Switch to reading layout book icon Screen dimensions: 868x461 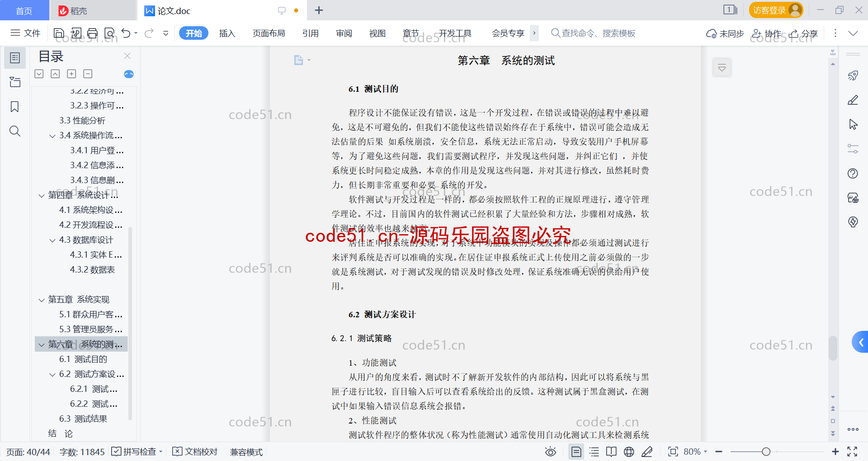click(611, 452)
